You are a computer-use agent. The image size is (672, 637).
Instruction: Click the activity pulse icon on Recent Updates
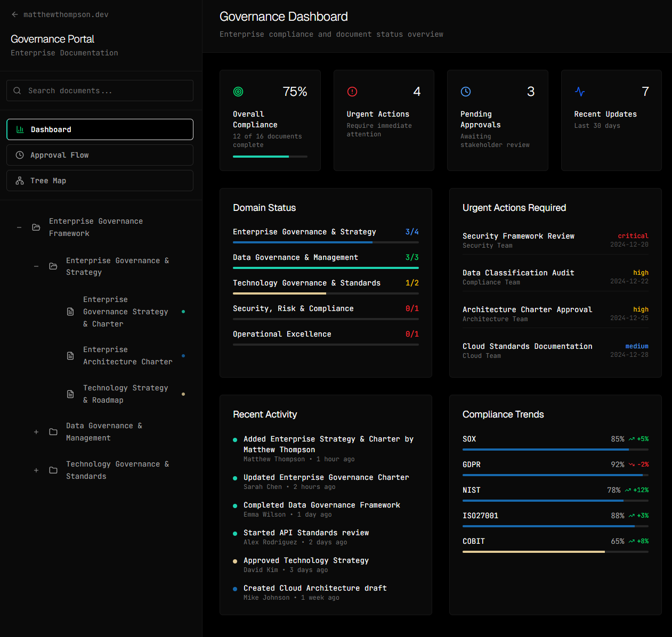click(580, 92)
